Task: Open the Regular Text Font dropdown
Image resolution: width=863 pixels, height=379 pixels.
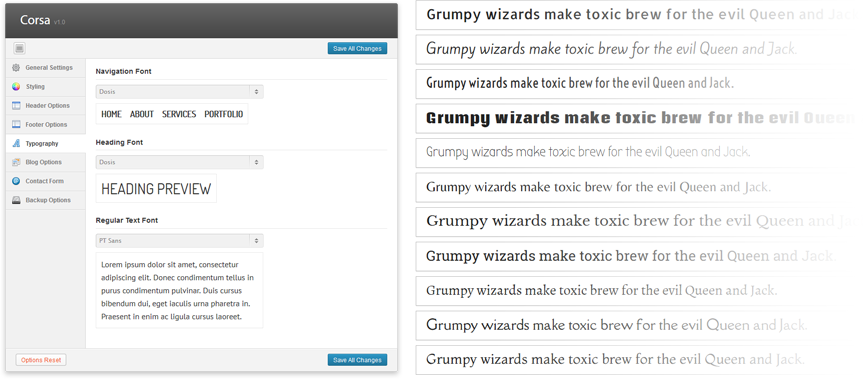Action: (179, 240)
